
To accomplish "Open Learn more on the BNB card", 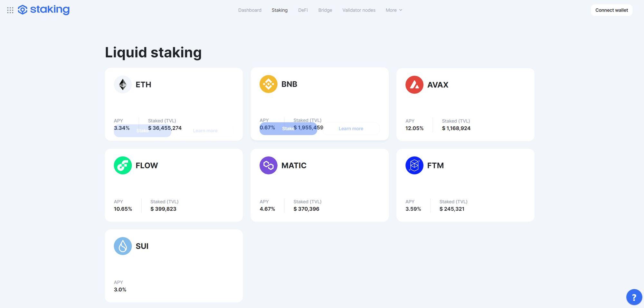I will click(351, 129).
